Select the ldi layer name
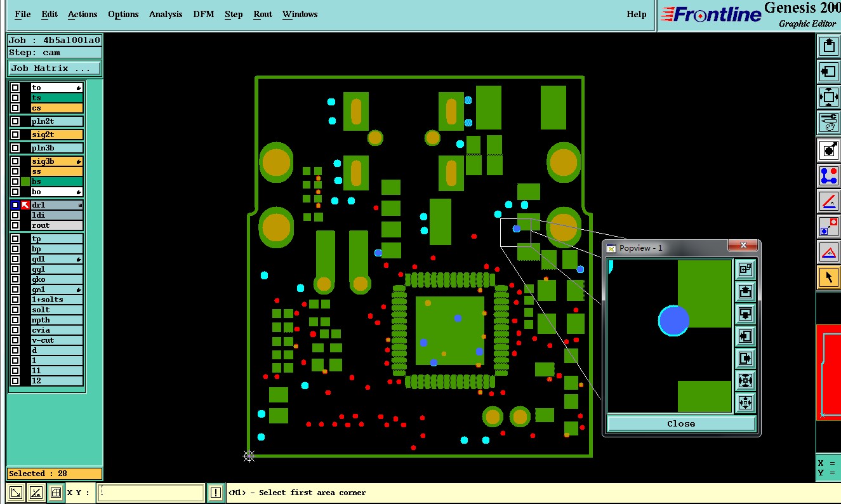 tap(57, 215)
